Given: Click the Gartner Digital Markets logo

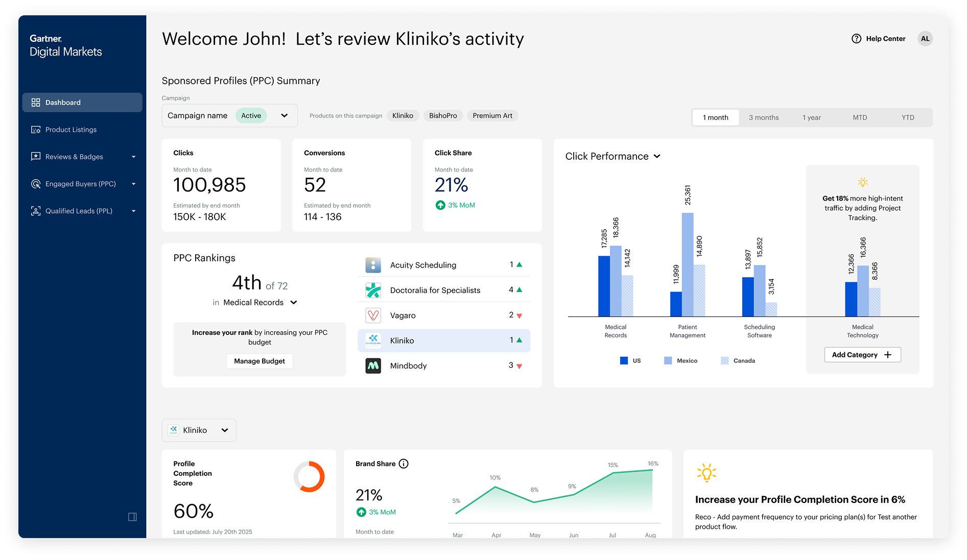Looking at the screenshot, I should tap(66, 46).
